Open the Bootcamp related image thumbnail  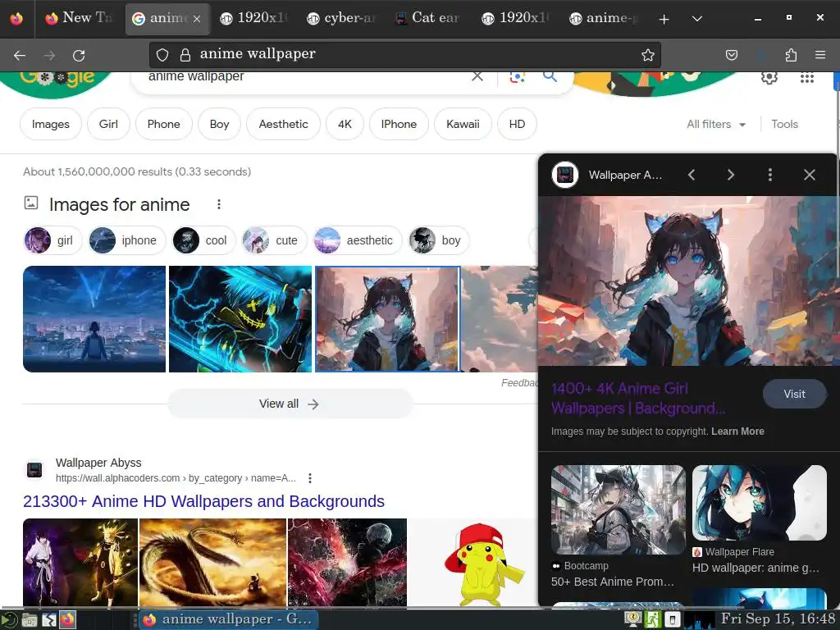click(x=618, y=510)
